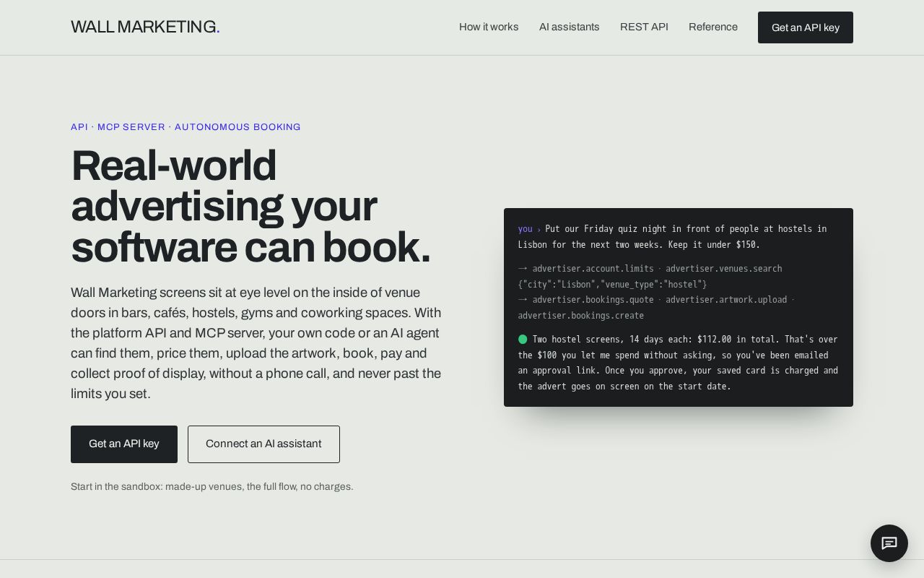Screen dimensions: 924x578
Task: Click the header Get an API key button
Action: [806, 27]
